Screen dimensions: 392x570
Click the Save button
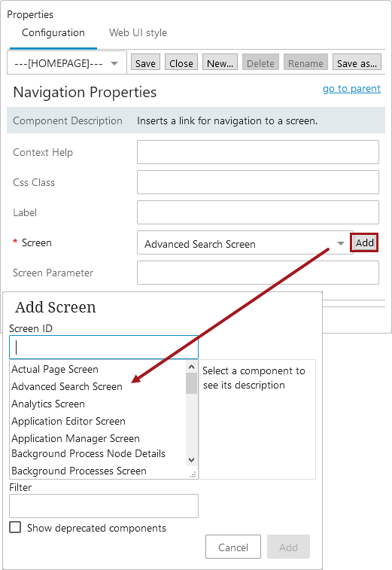pos(145,63)
